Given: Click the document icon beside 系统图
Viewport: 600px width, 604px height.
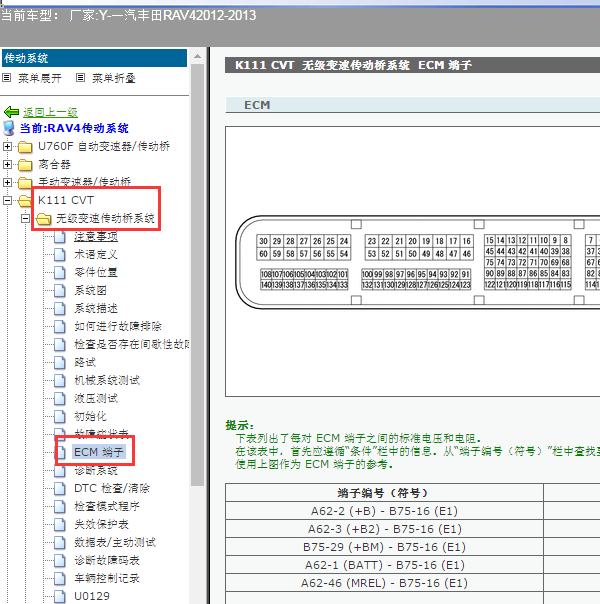Looking at the screenshot, I should (60, 290).
